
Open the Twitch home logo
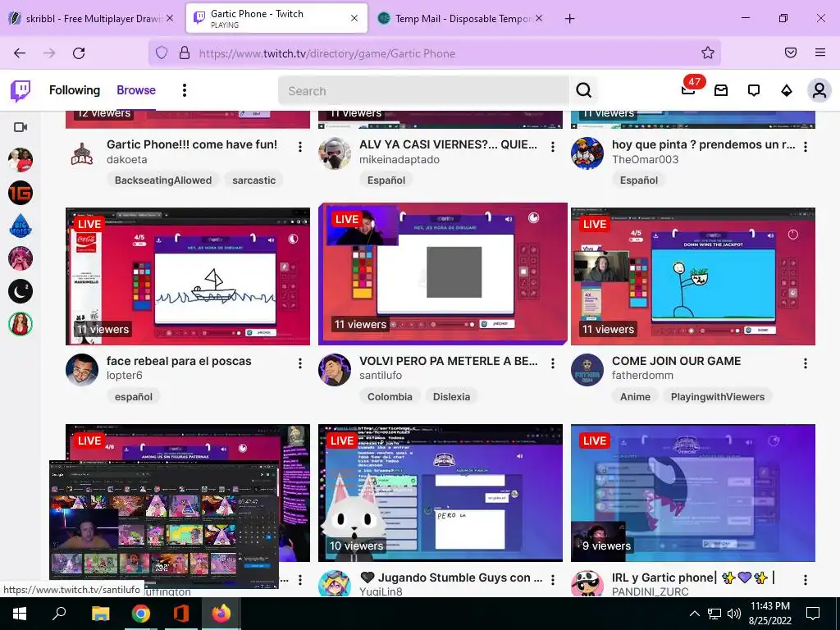click(x=21, y=90)
